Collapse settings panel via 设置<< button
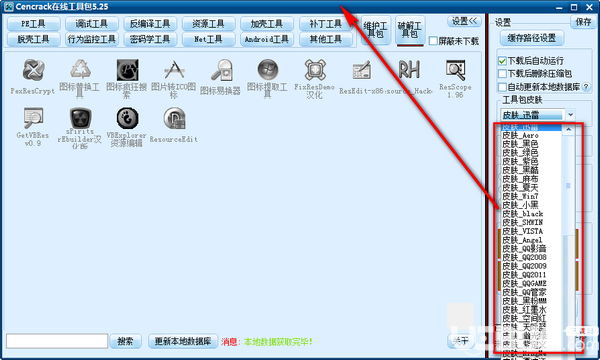 point(464,21)
